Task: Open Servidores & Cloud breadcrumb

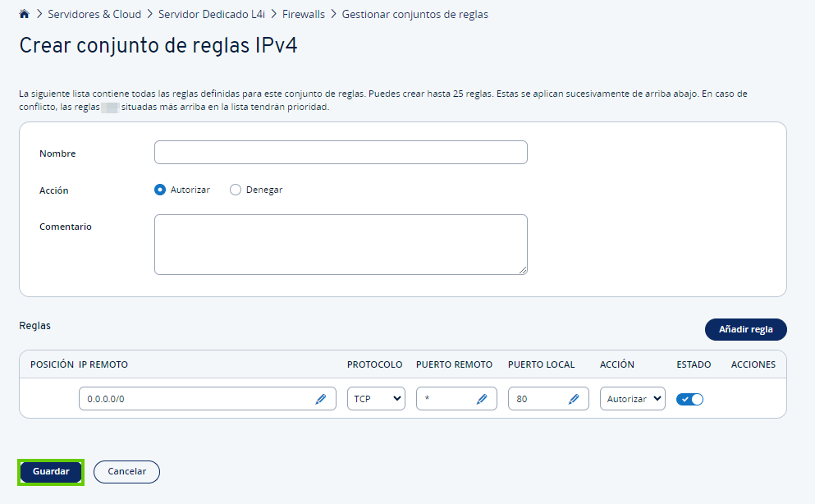Action: click(x=94, y=14)
